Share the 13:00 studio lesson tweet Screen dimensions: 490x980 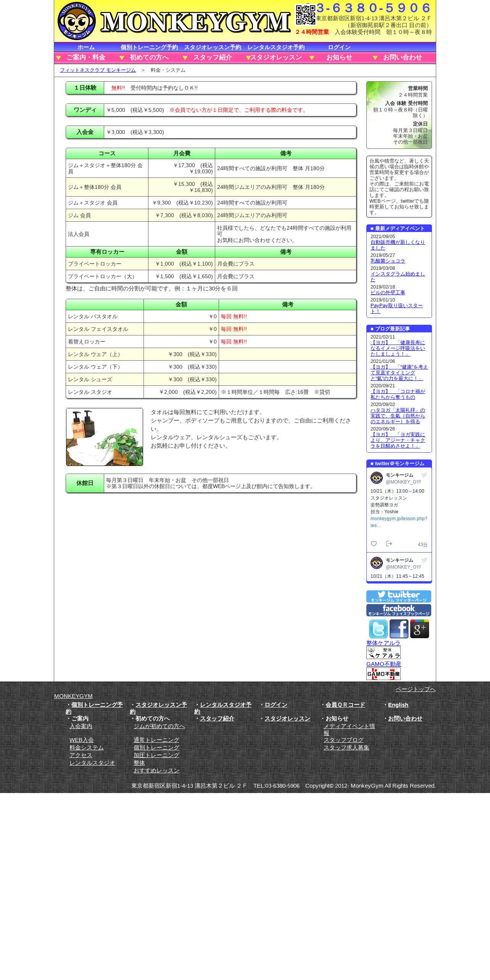pos(389,544)
